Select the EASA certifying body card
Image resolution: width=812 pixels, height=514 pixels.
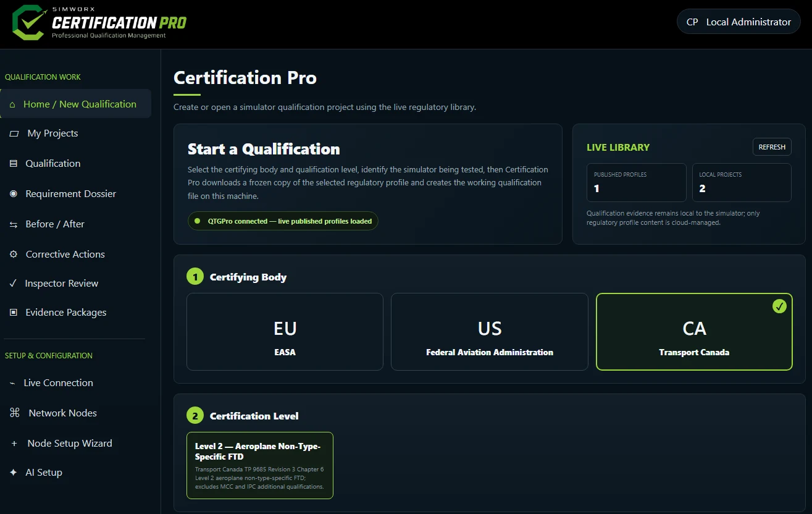point(285,332)
